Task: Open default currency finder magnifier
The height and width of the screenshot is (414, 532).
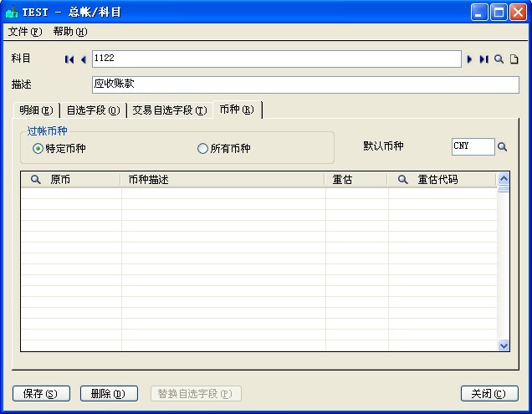Action: pyautogui.click(x=503, y=147)
